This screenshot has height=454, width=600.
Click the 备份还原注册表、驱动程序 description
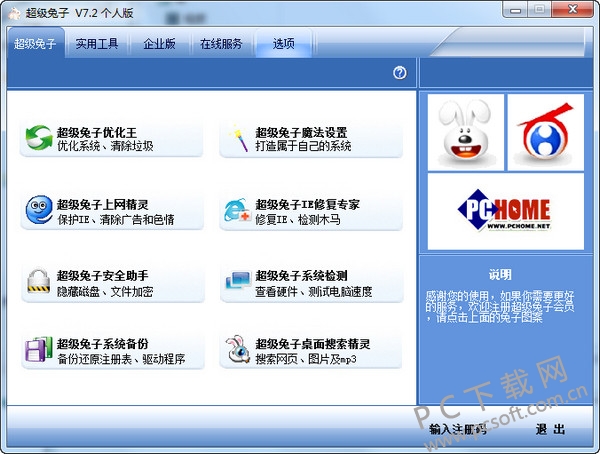coord(121,359)
